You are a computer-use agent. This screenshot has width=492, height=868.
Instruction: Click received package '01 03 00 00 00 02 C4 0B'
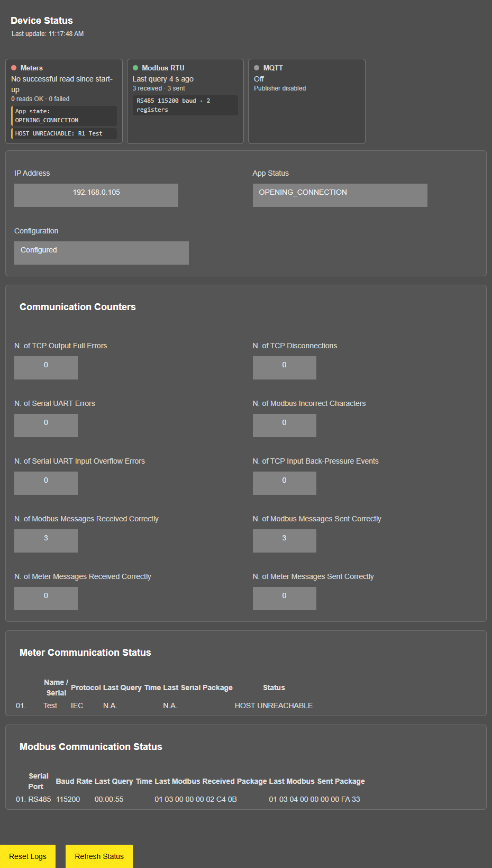pyautogui.click(x=196, y=799)
